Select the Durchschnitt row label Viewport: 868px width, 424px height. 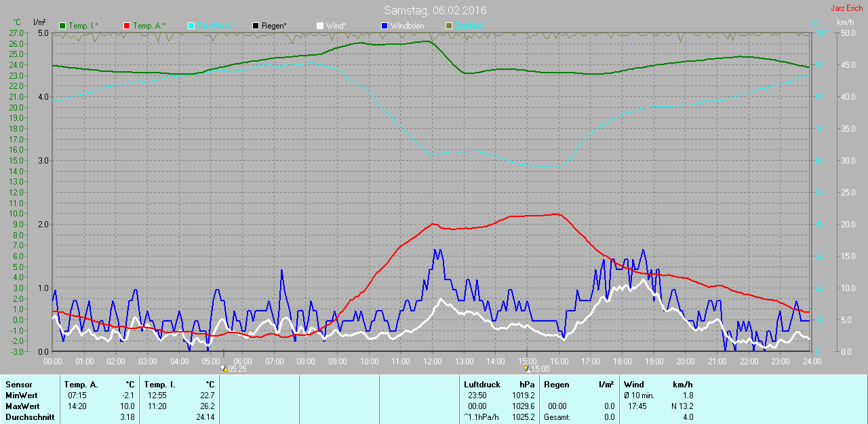tap(29, 417)
